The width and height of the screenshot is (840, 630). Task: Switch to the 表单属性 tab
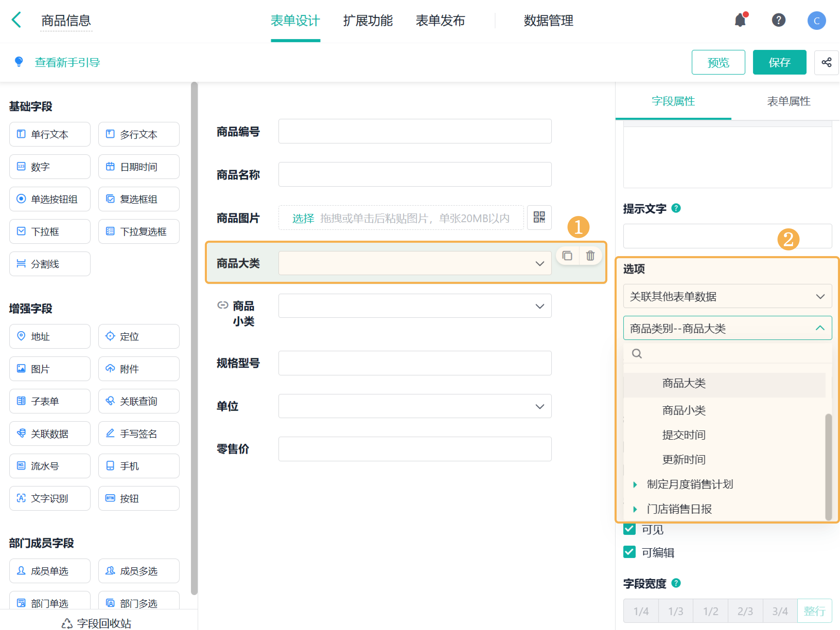[x=788, y=101]
